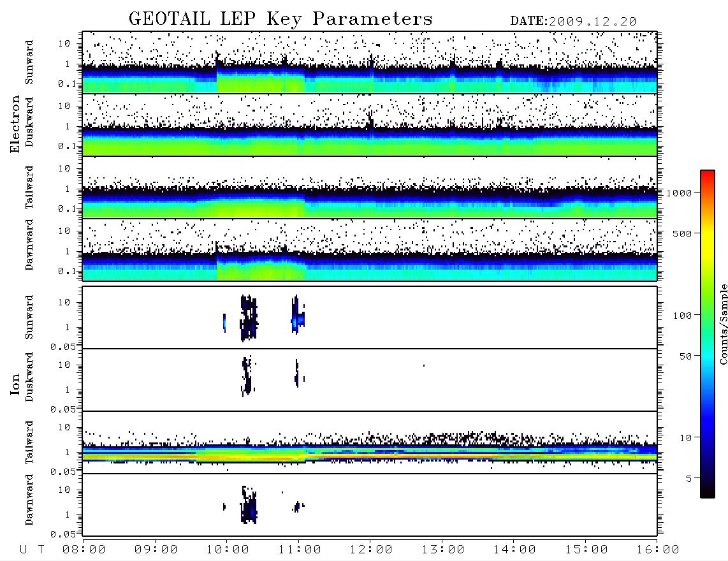Click the Electron Duskward label

30,122
